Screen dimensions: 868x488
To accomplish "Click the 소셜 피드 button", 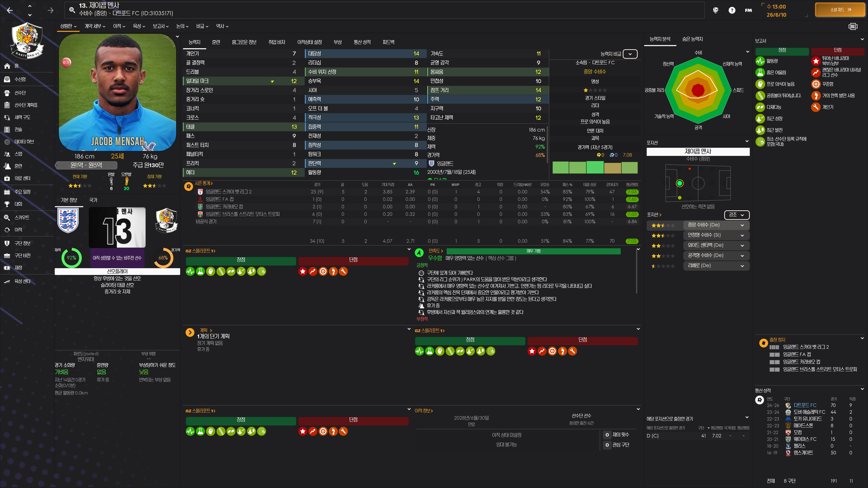I will pyautogui.click(x=840, y=10).
